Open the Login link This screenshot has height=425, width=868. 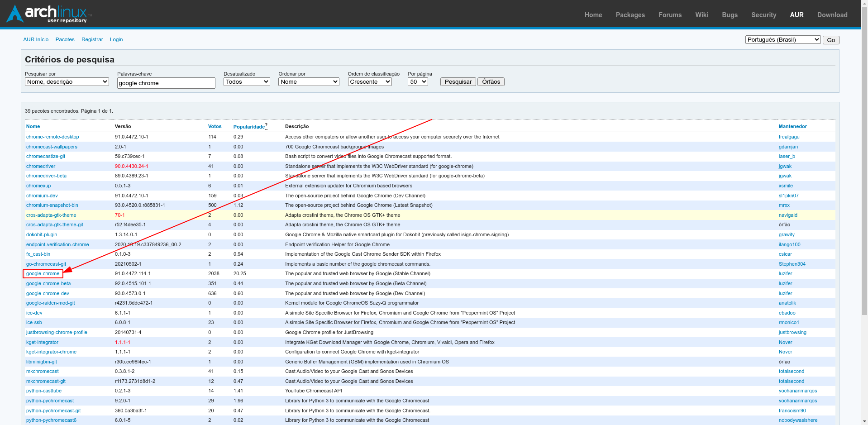[116, 40]
